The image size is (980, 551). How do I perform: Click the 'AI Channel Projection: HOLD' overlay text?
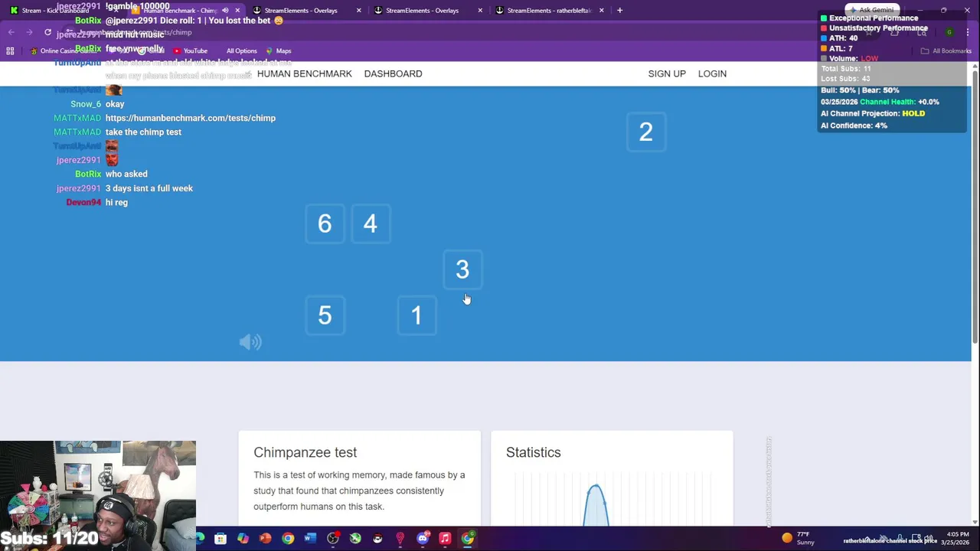coord(873,113)
